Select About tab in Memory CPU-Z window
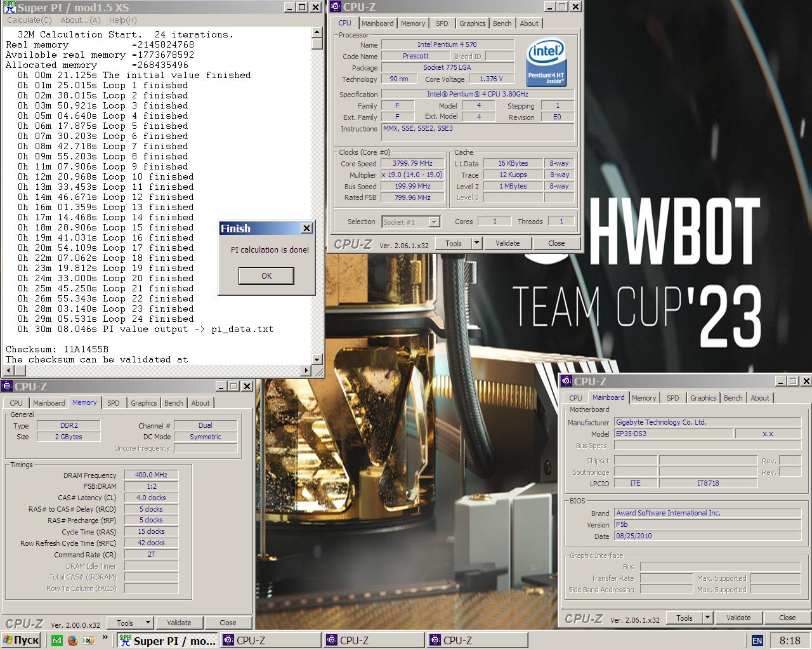812x650 pixels. [x=200, y=403]
